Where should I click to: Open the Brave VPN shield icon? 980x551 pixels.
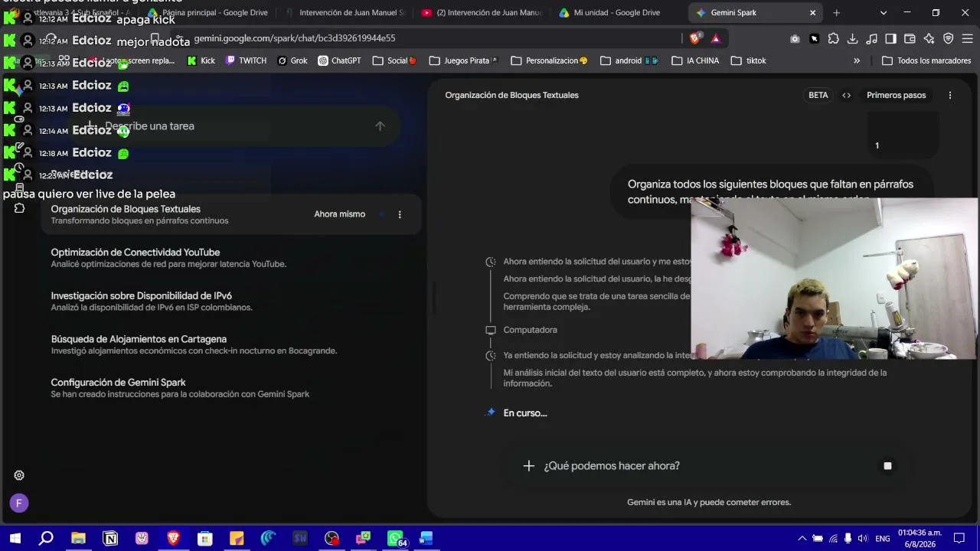point(948,38)
